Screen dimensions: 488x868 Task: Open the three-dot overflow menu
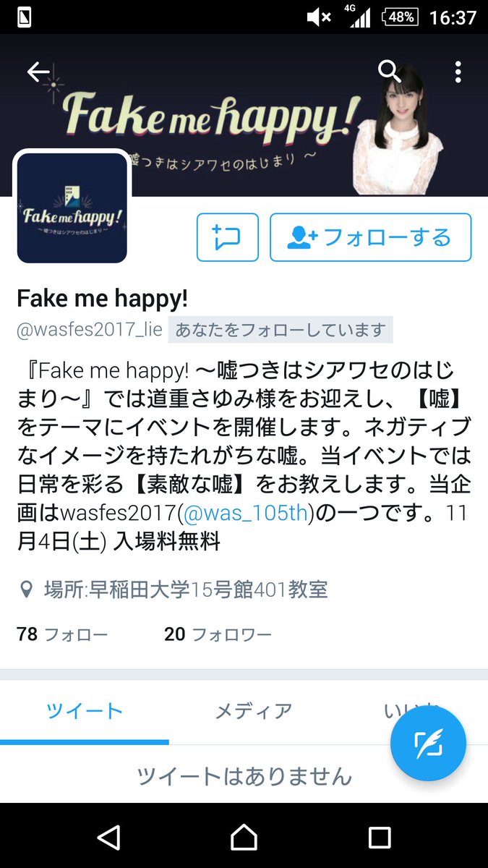coord(458,72)
